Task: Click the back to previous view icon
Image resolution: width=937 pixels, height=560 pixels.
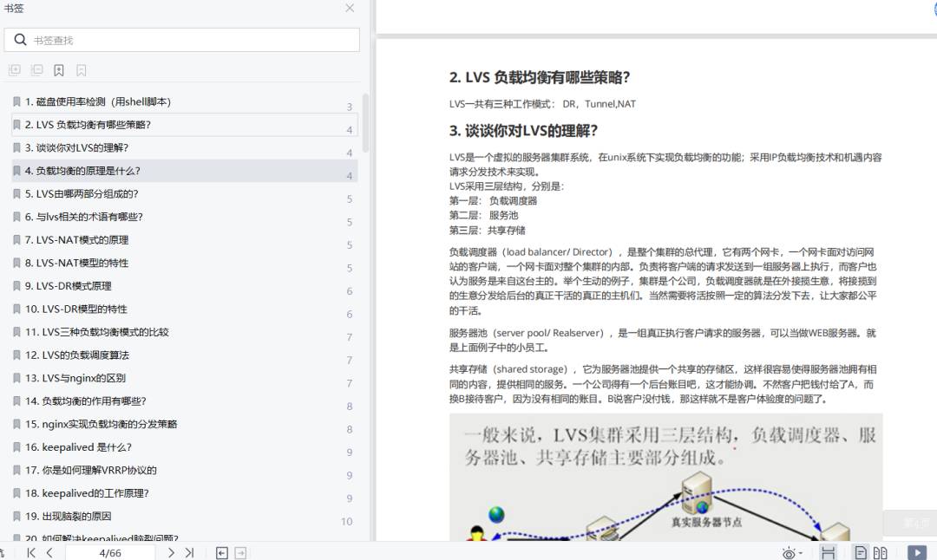Action: pyautogui.click(x=222, y=553)
